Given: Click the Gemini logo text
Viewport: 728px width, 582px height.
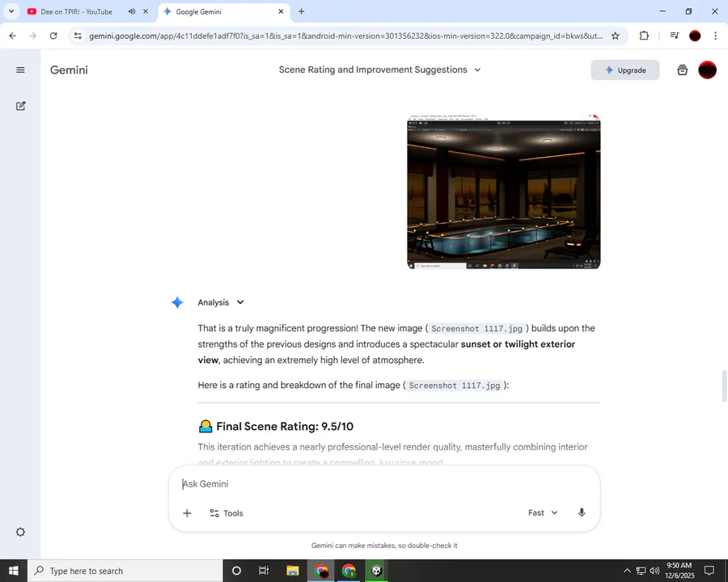Looking at the screenshot, I should pos(69,70).
